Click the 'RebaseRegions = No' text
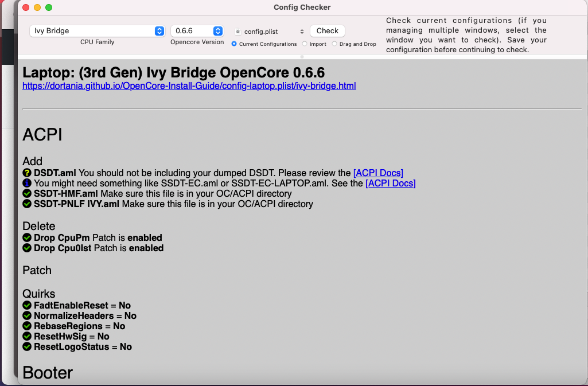 80,326
